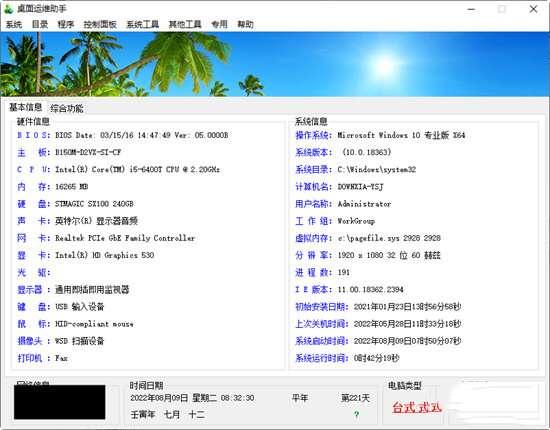Click virtual memory c:\pagefile.sys value
Viewport: 550px width, 430px height.
pos(389,238)
